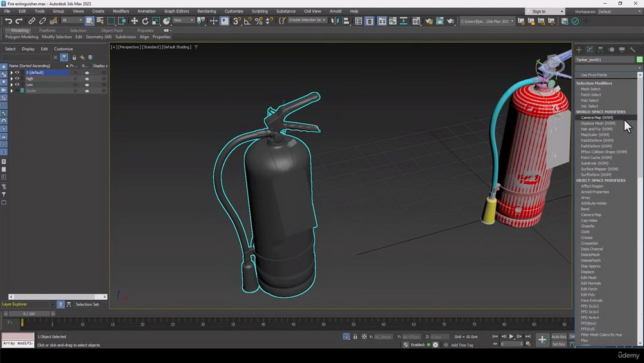Click the Undo arrow icon
The width and height of the screenshot is (644, 363).
tap(8, 21)
